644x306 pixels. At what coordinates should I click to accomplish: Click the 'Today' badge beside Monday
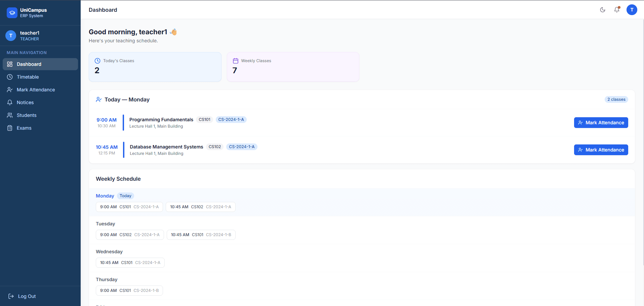pos(125,196)
